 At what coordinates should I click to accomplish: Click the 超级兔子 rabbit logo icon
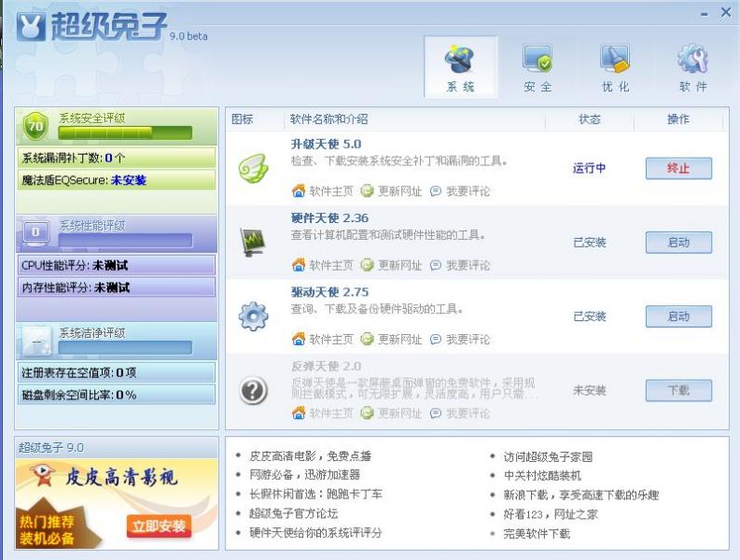point(31,26)
